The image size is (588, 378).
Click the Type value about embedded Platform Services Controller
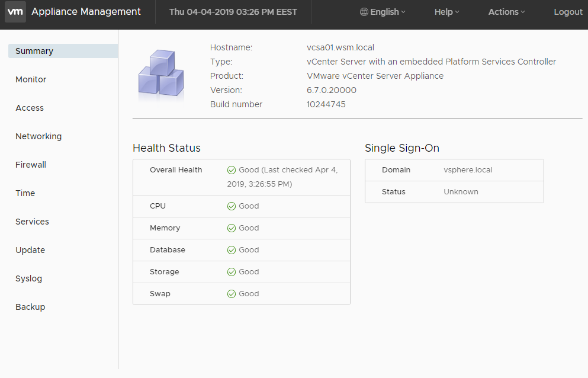431,62
